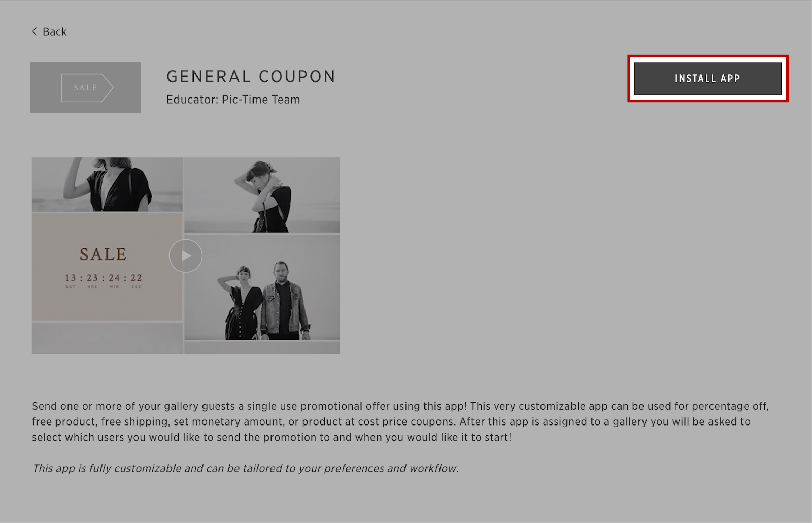Image resolution: width=812 pixels, height=523 pixels.
Task: Click the seconds value 22 in countdown
Action: (137, 278)
